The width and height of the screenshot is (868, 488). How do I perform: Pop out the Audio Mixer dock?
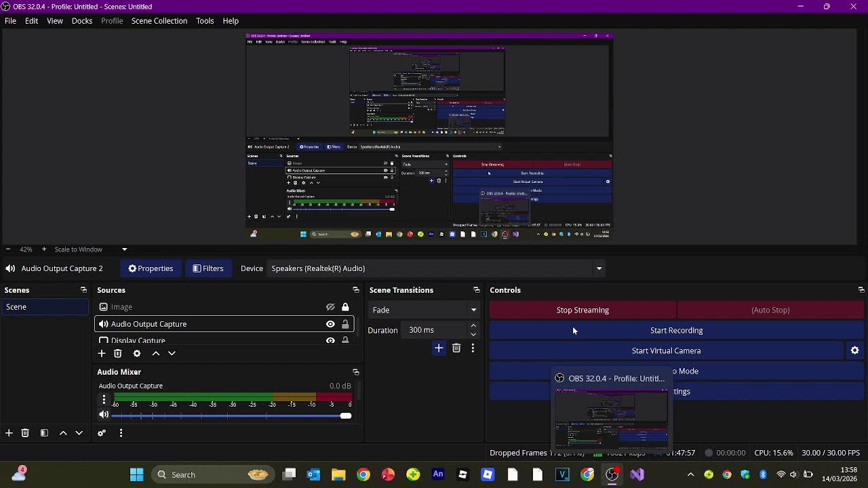pos(355,372)
